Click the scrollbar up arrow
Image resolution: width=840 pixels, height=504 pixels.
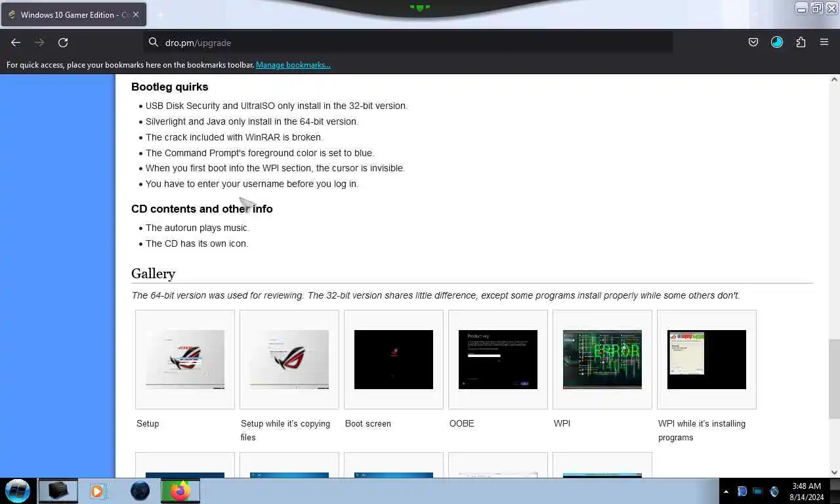click(834, 79)
